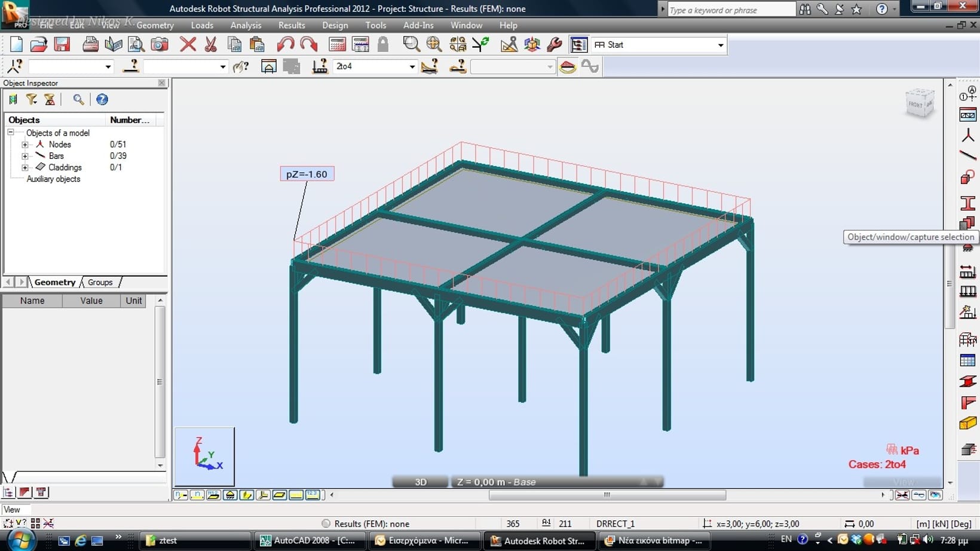Open the Start layout dropdown

point(720,45)
